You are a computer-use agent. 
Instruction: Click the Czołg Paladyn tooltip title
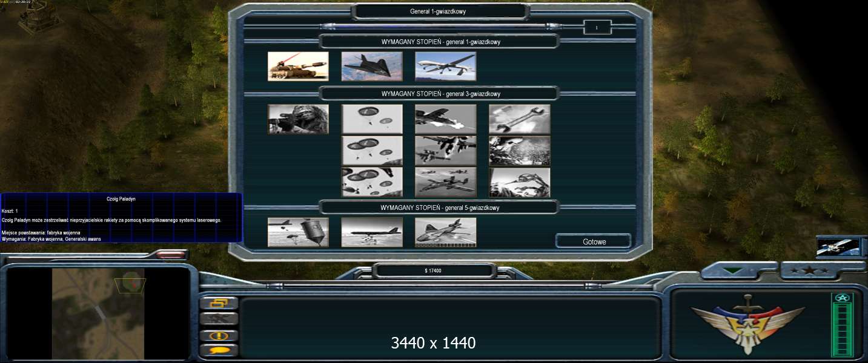(121, 198)
